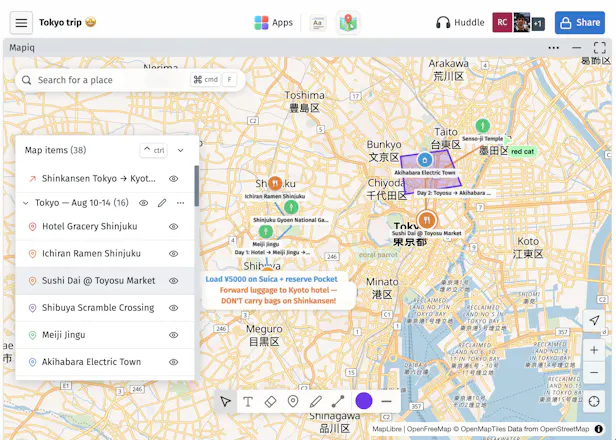The height and width of the screenshot is (440, 616).
Task: Click the cmd F search shortcut badge
Action: pos(213,80)
